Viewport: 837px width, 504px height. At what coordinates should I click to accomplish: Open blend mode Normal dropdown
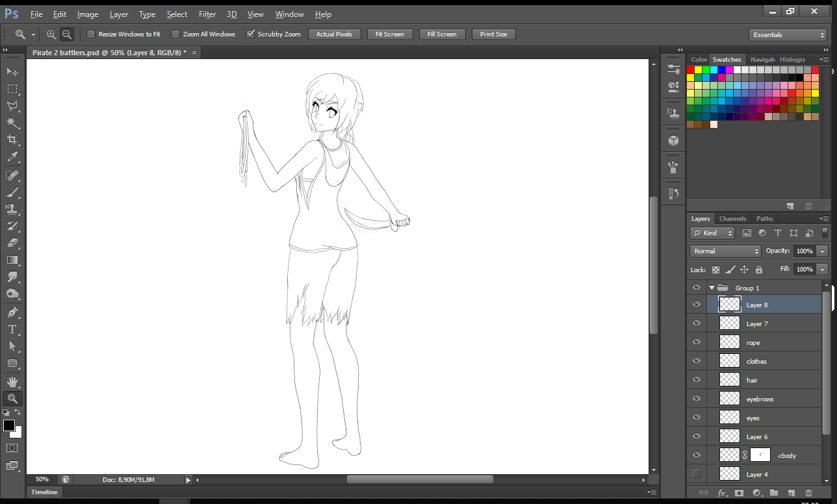[x=725, y=251]
